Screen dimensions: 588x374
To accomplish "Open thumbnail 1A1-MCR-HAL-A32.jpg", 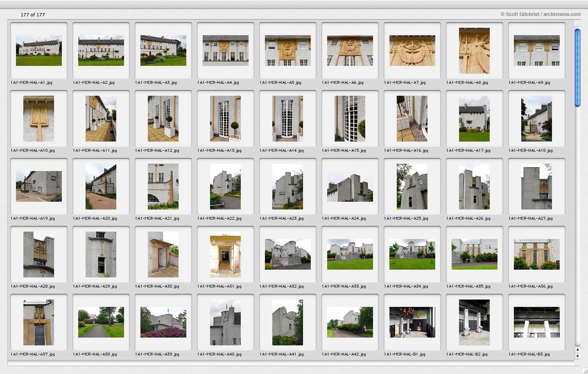I will pyautogui.click(x=288, y=254).
